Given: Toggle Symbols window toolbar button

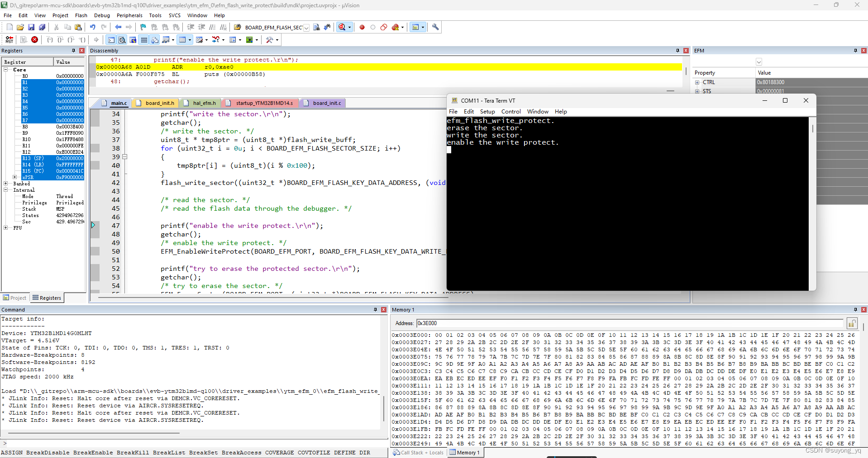Looking at the screenshot, I should (133, 40).
